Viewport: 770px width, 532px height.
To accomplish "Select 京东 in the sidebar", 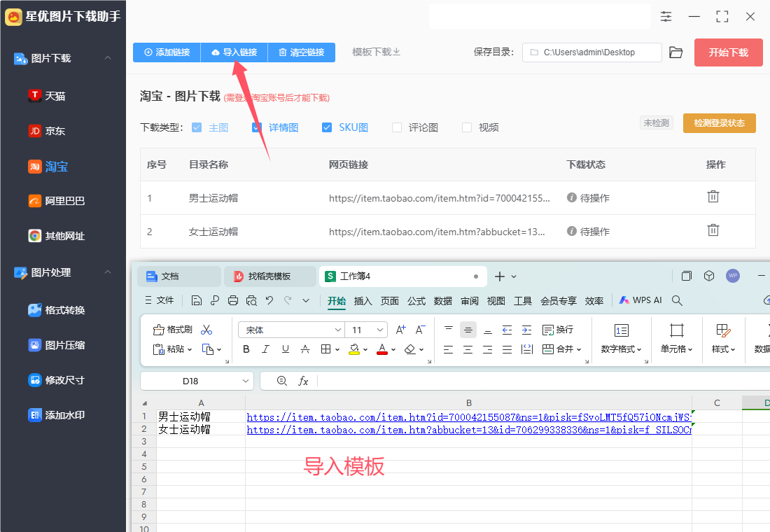I will pyautogui.click(x=47, y=131).
